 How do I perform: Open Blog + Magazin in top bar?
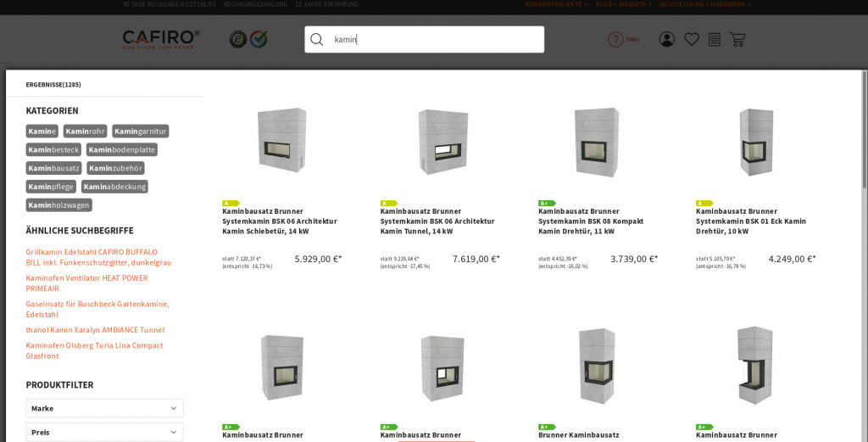(x=624, y=4)
